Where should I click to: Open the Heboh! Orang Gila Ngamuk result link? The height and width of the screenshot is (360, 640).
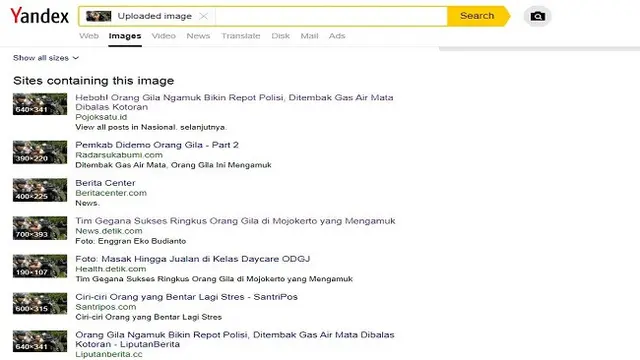tap(234, 102)
